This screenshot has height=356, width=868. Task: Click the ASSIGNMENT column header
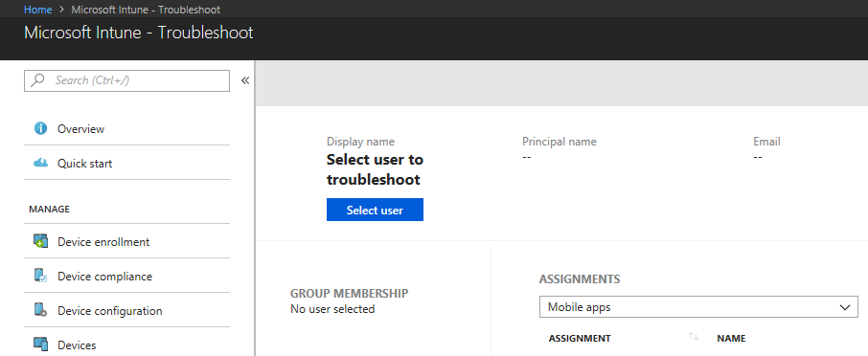click(x=580, y=339)
